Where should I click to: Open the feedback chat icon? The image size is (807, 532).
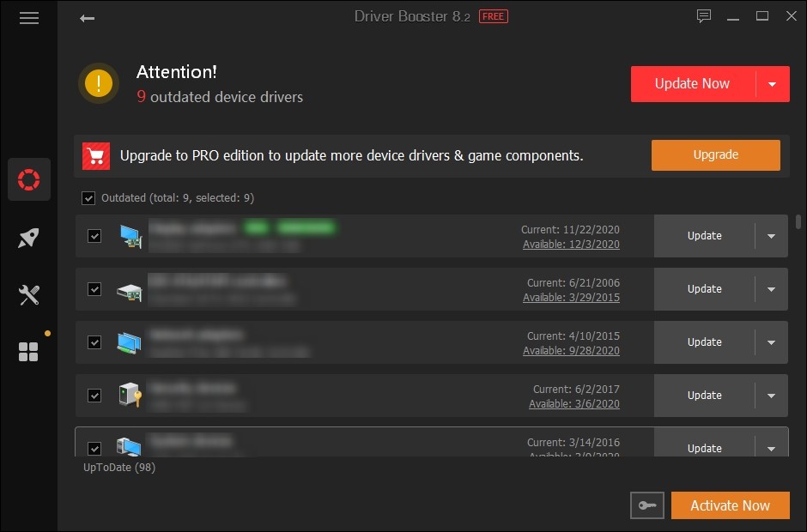pos(704,16)
